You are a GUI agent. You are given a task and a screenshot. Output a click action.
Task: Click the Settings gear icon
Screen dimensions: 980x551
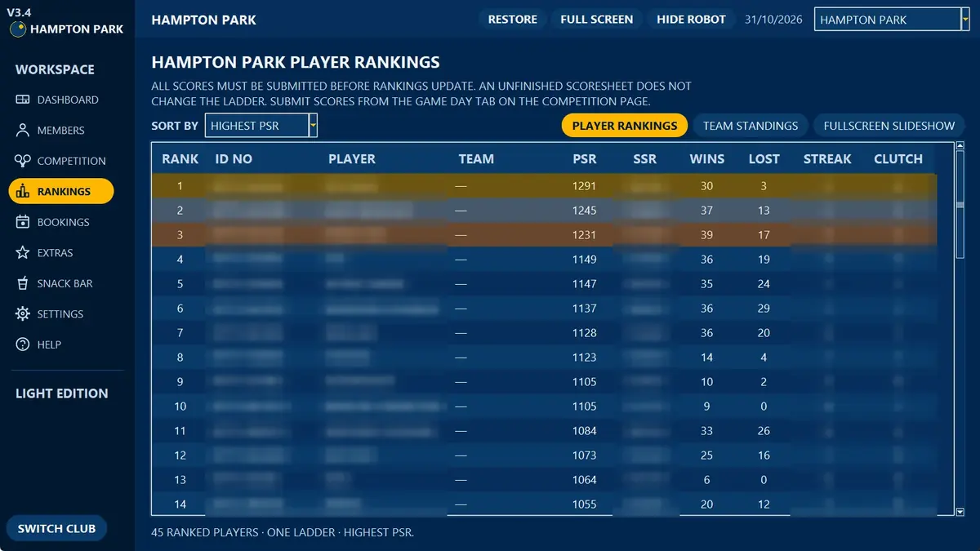click(23, 313)
